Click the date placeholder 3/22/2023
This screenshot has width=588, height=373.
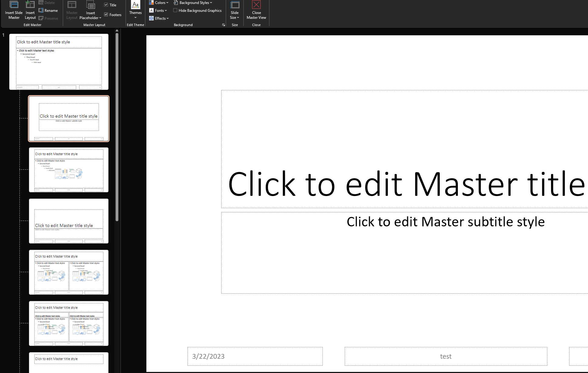(255, 356)
